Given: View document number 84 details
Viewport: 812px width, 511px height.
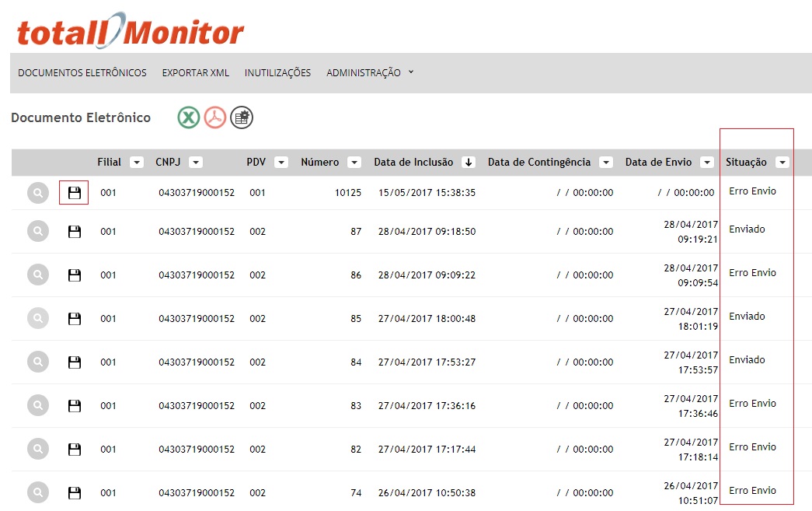Looking at the screenshot, I should (38, 362).
